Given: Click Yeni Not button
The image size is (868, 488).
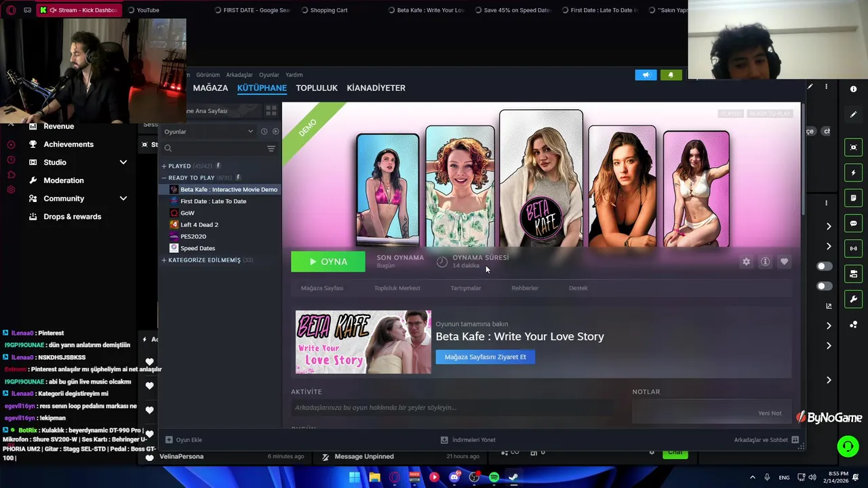Looking at the screenshot, I should [770, 413].
